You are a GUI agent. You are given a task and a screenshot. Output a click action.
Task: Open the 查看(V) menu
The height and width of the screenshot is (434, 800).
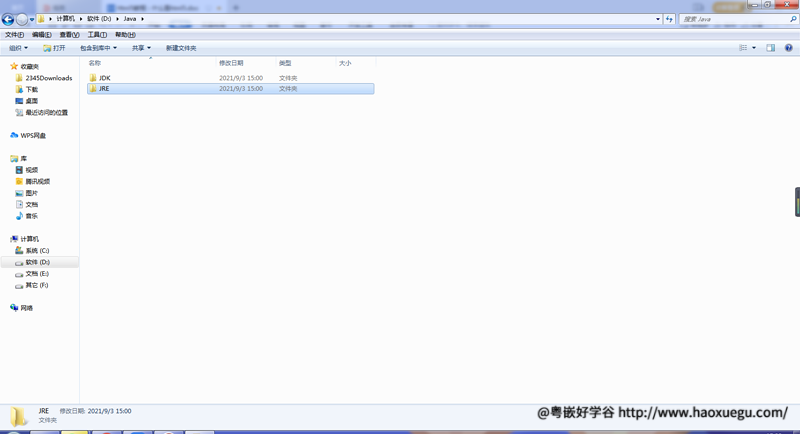pyautogui.click(x=69, y=35)
